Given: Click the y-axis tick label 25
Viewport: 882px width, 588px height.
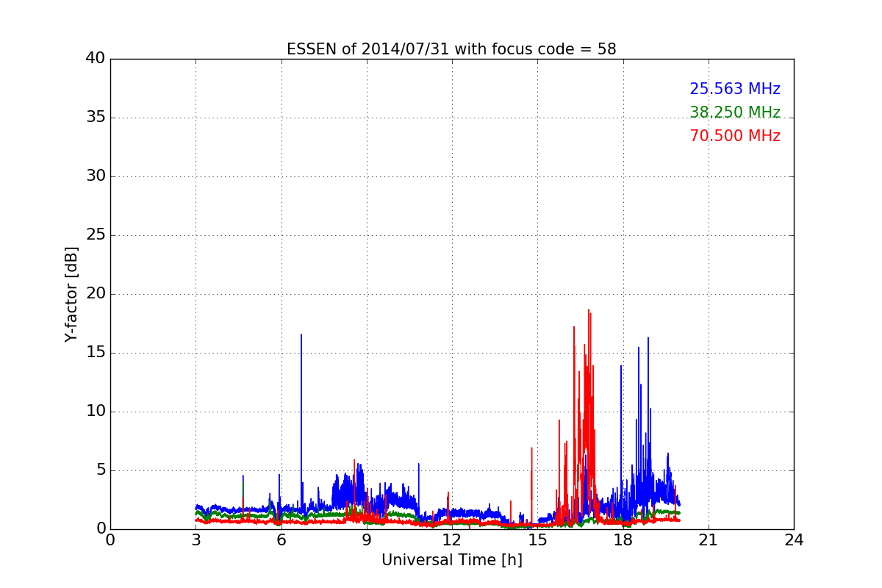Looking at the screenshot, I should tap(96, 234).
